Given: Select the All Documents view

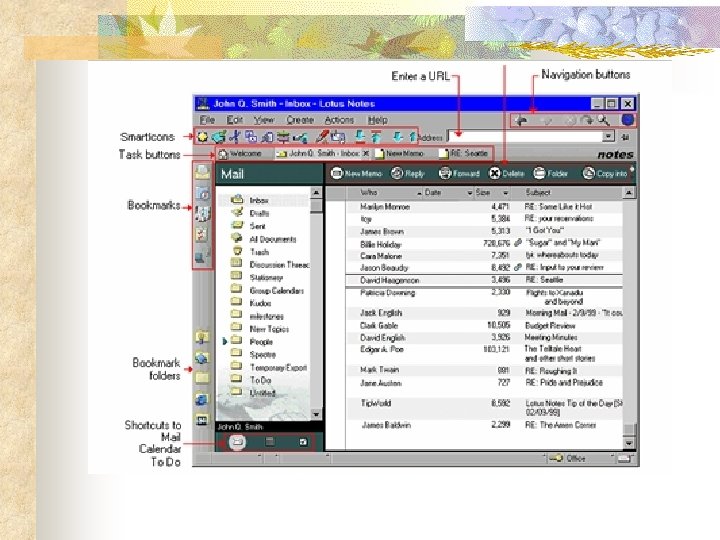Looking at the screenshot, I should (264, 239).
